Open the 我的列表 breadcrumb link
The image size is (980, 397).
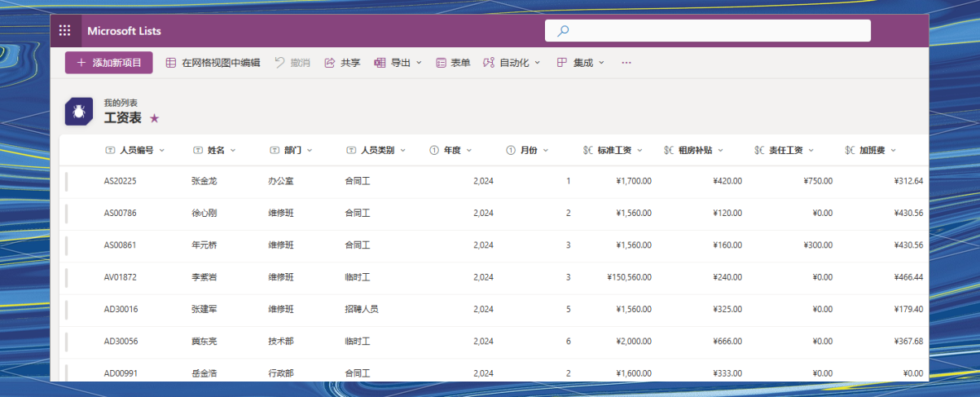click(121, 103)
